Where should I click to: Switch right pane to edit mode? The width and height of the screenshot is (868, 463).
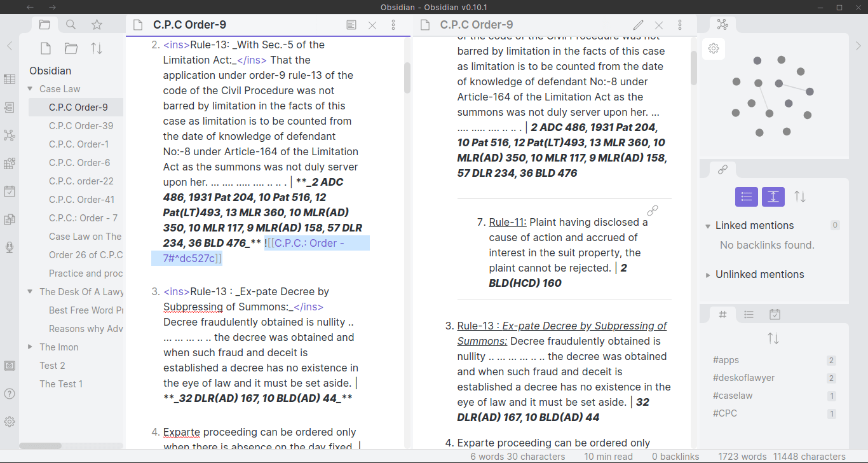(x=638, y=25)
